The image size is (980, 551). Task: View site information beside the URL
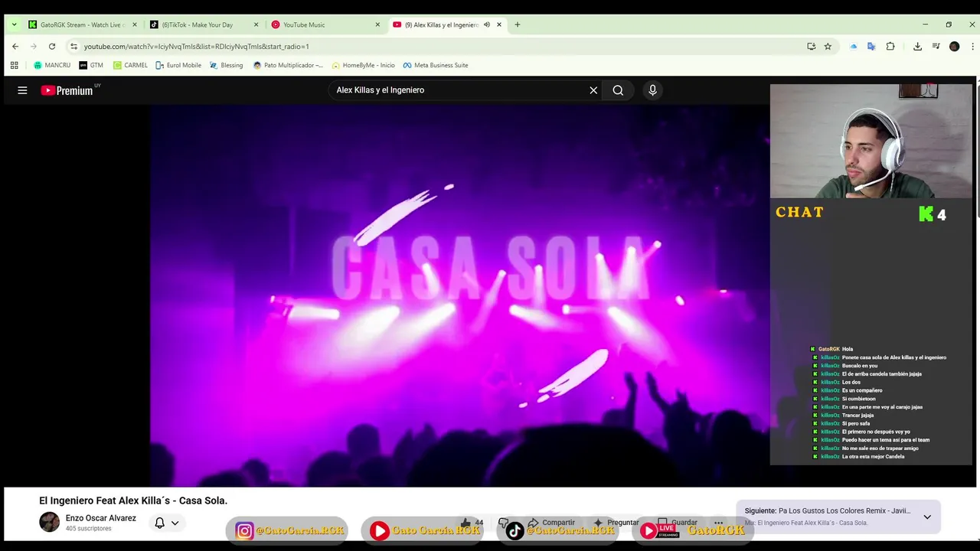(x=73, y=47)
